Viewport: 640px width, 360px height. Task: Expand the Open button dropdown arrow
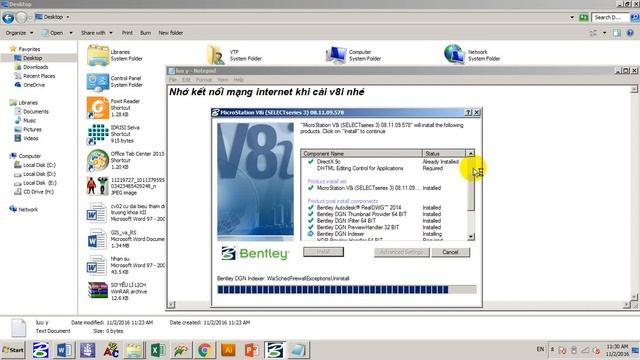coord(71,33)
